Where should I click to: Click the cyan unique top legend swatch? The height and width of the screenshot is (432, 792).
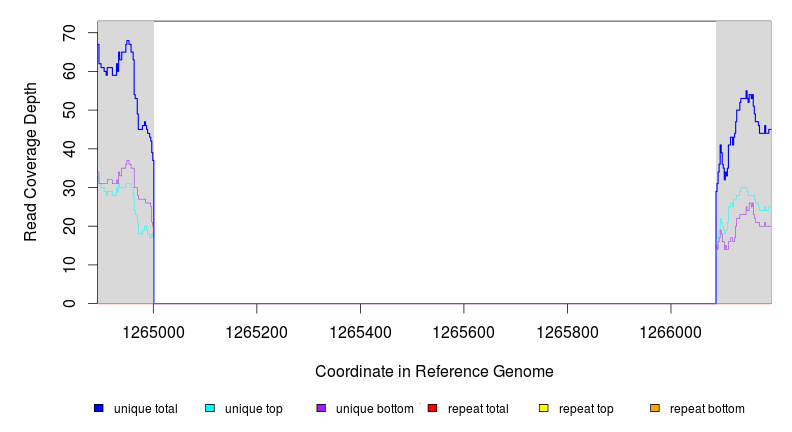[210, 409]
